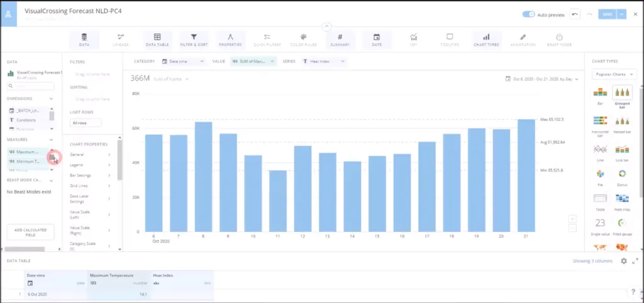Screen dimensions: 644x303
Task: Open the Series Heat Index dropdown
Action: coord(325,61)
